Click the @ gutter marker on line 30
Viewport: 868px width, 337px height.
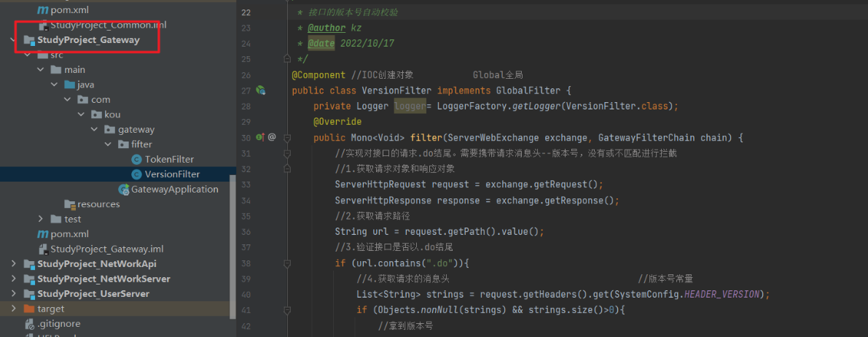[272, 137]
